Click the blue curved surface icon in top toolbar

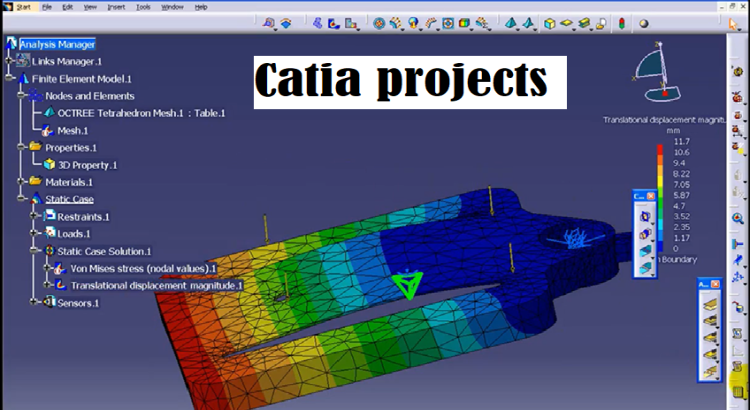(286, 23)
